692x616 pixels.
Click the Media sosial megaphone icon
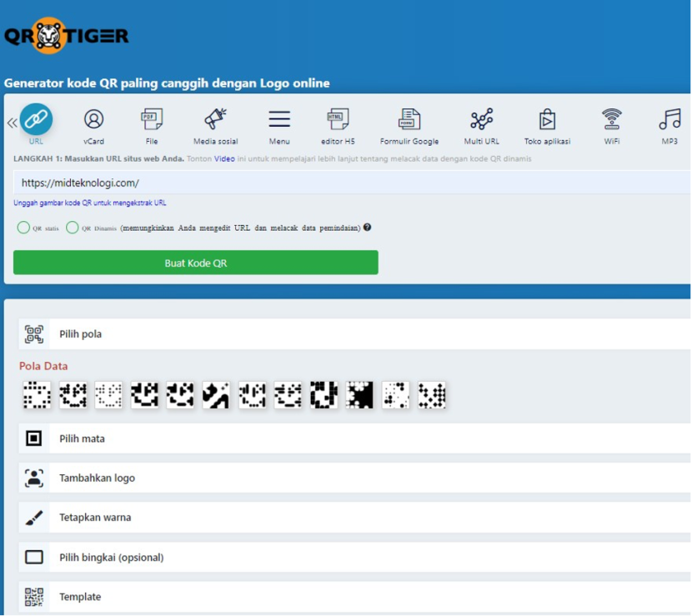pyautogui.click(x=216, y=119)
